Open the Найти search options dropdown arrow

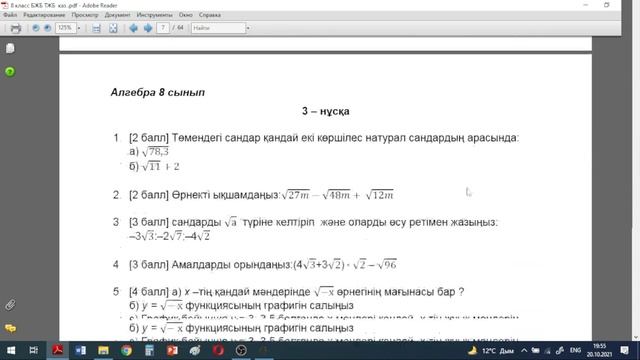(248, 28)
